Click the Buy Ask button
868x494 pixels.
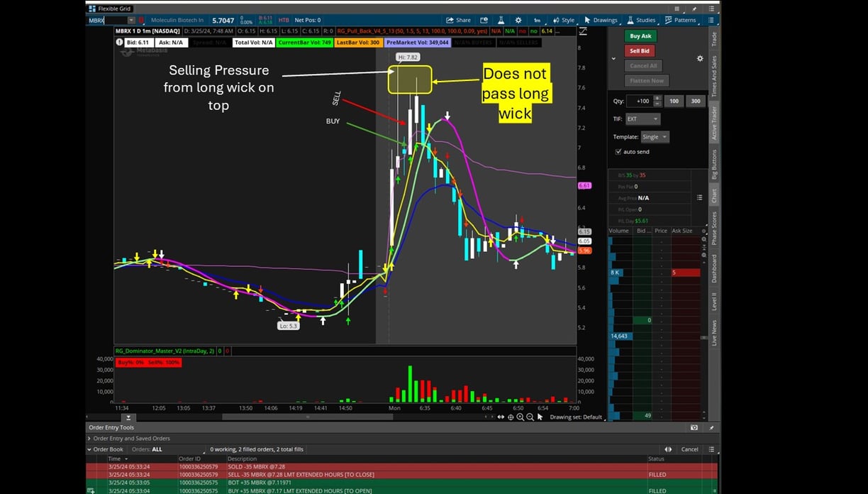click(x=640, y=36)
